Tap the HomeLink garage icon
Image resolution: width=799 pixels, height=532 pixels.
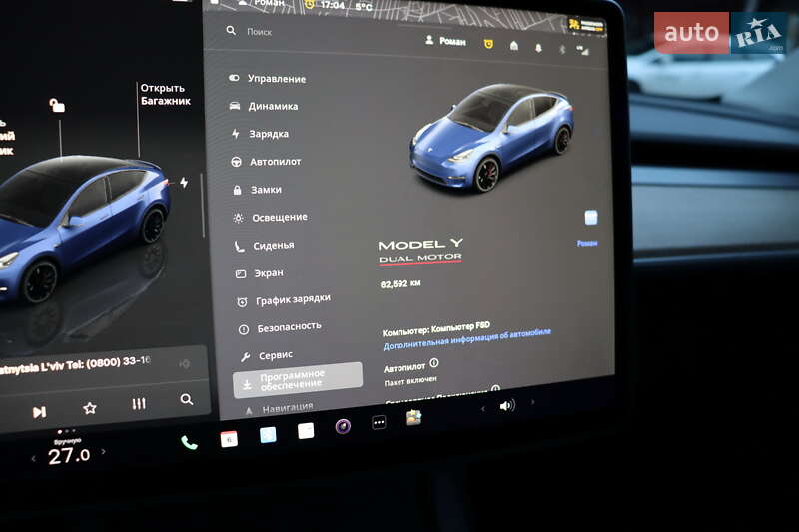tap(514, 46)
